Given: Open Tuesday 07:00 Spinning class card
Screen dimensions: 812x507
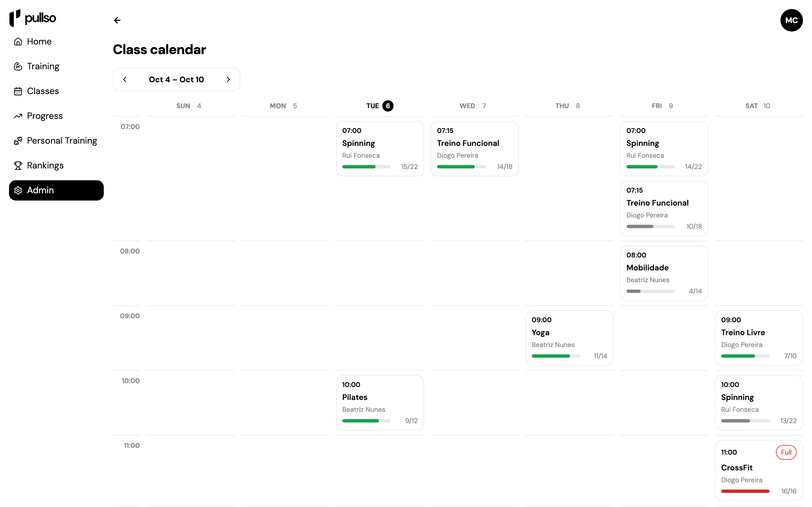Looking at the screenshot, I should 380,148.
